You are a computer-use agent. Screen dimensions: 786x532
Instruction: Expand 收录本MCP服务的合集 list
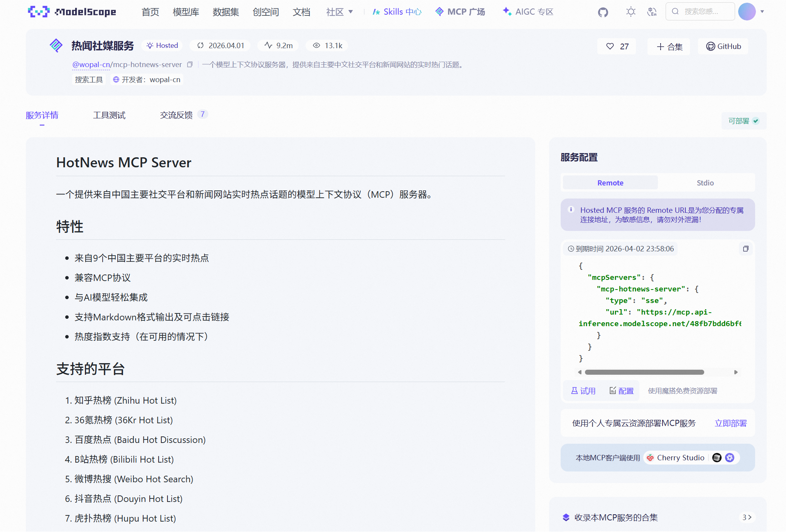(x=747, y=517)
